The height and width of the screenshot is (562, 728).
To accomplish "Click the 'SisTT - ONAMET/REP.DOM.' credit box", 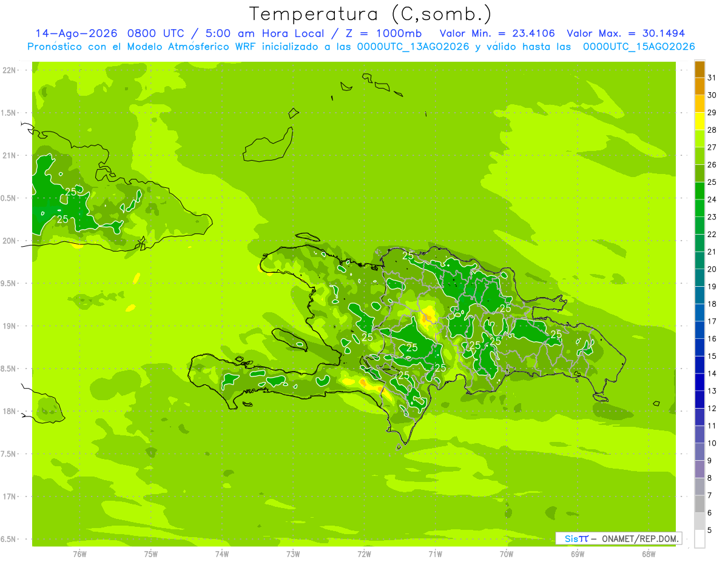I will tap(618, 538).
